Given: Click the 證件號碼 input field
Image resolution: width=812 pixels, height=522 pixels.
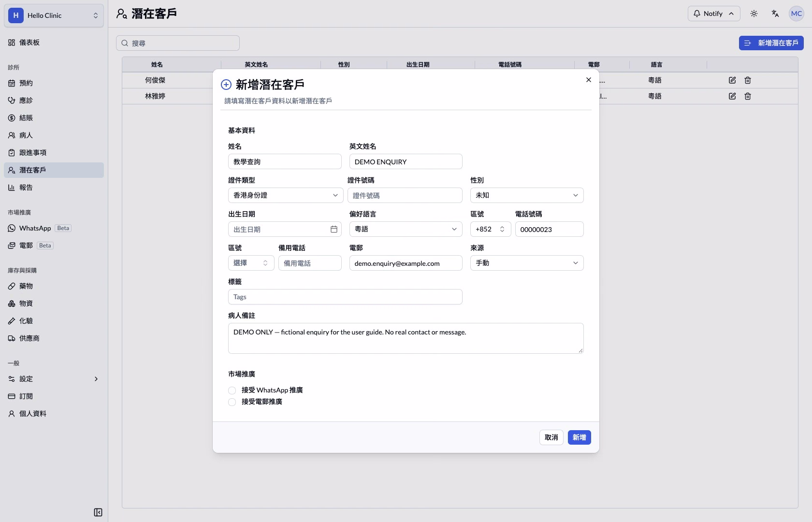Looking at the screenshot, I should [x=405, y=195].
